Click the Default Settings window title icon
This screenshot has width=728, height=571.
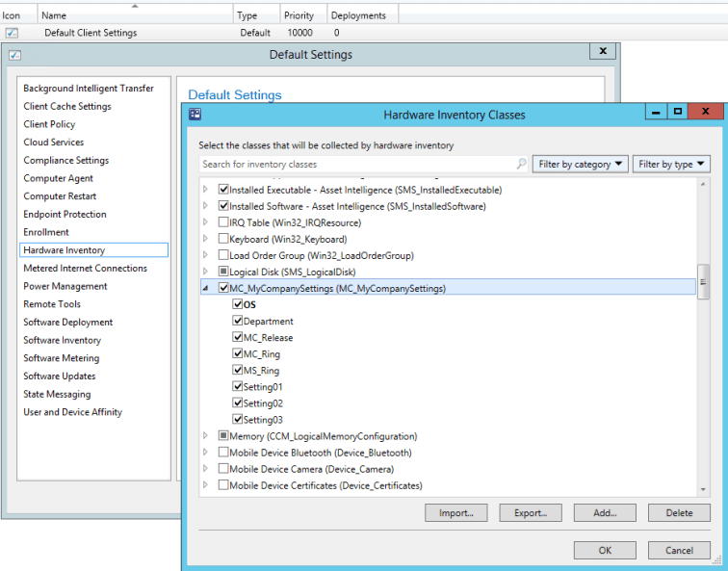tap(14, 55)
